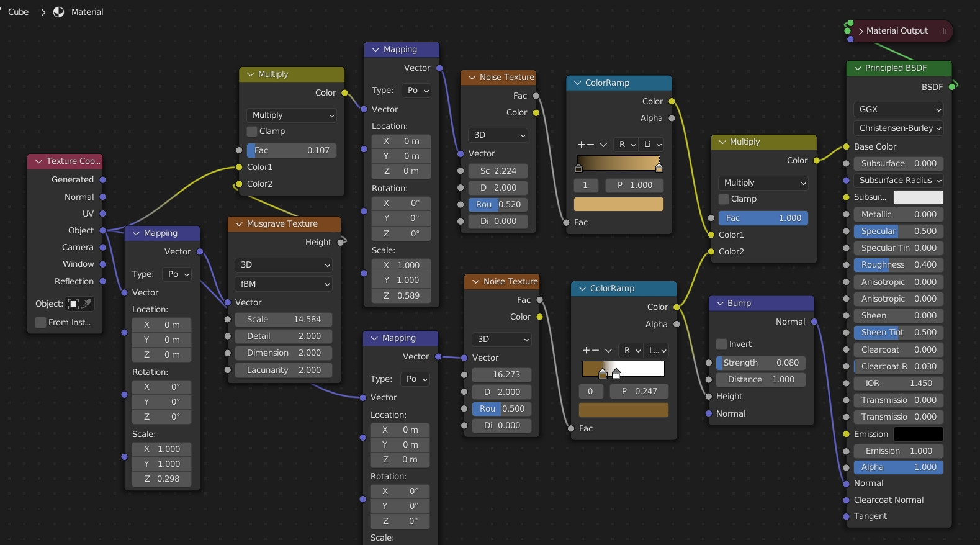Click the Material Output node grip handle

945,31
